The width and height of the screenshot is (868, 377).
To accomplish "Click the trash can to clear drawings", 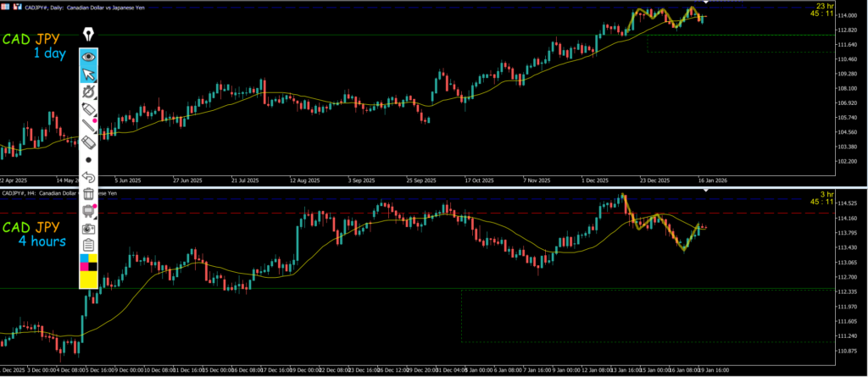I will click(x=89, y=194).
